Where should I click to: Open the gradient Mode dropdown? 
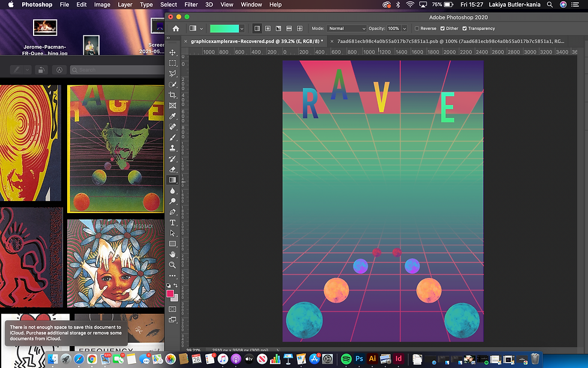347,28
